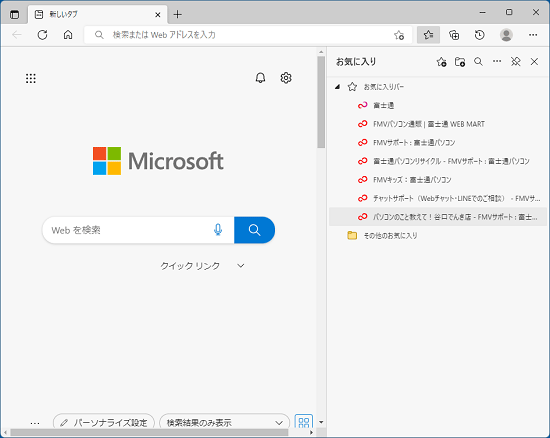Open the 富士通 favorite
Screen dimensions: 550x438
[438, 105]
